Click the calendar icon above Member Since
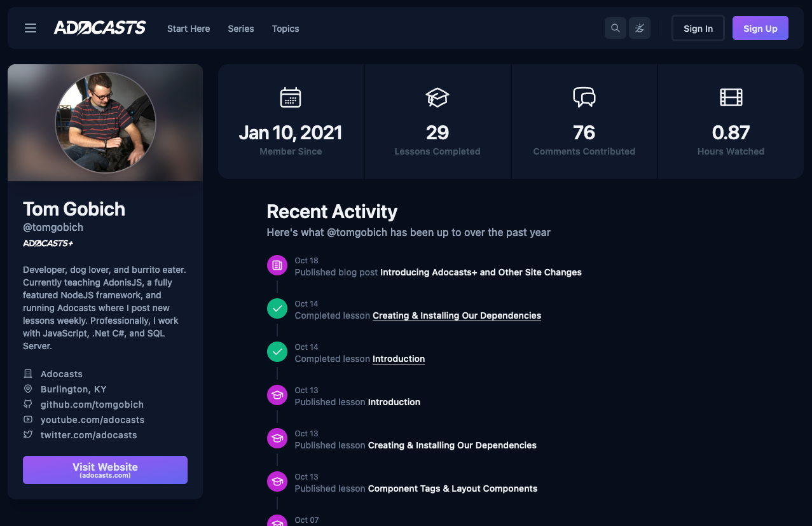Image resolution: width=812 pixels, height=526 pixels. tap(291, 97)
